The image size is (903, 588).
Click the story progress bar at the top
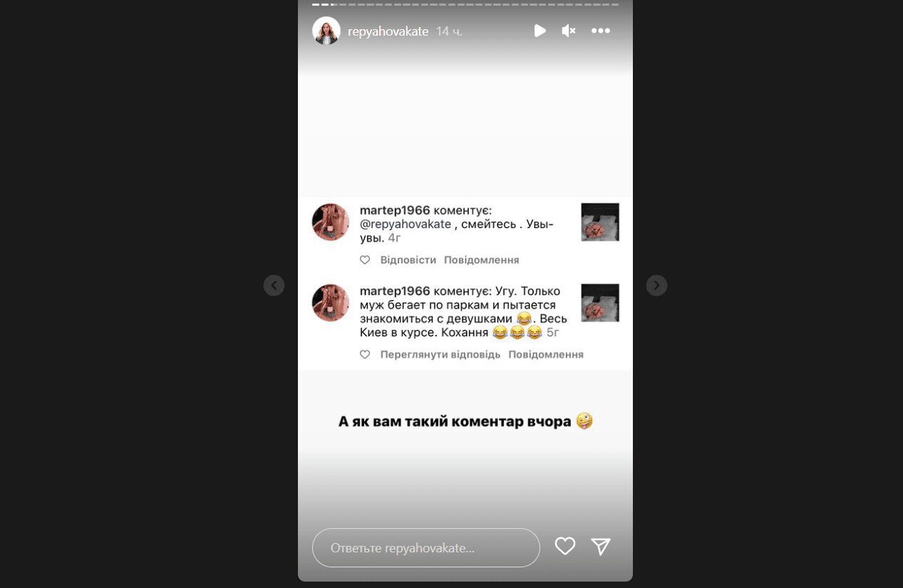(x=465, y=4)
